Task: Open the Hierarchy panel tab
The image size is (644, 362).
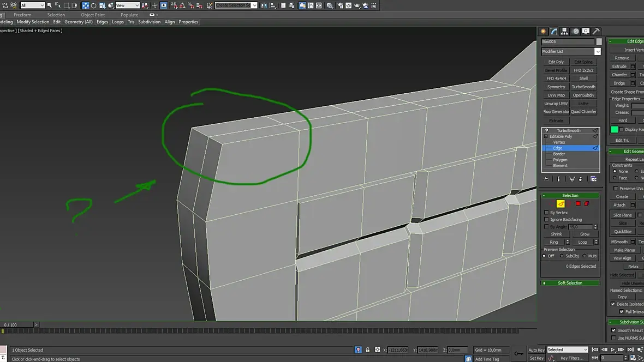Action: coord(564,32)
